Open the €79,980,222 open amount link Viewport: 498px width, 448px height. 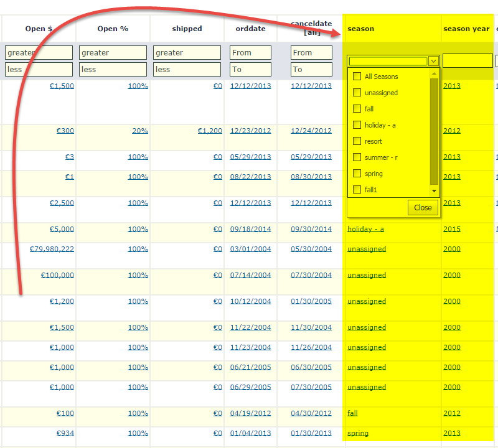click(52, 249)
